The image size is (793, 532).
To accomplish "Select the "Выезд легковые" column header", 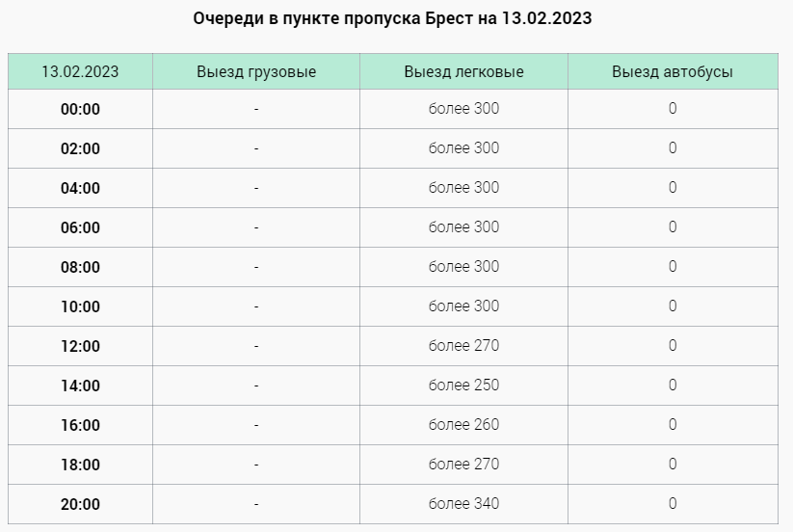I will (x=463, y=71).
